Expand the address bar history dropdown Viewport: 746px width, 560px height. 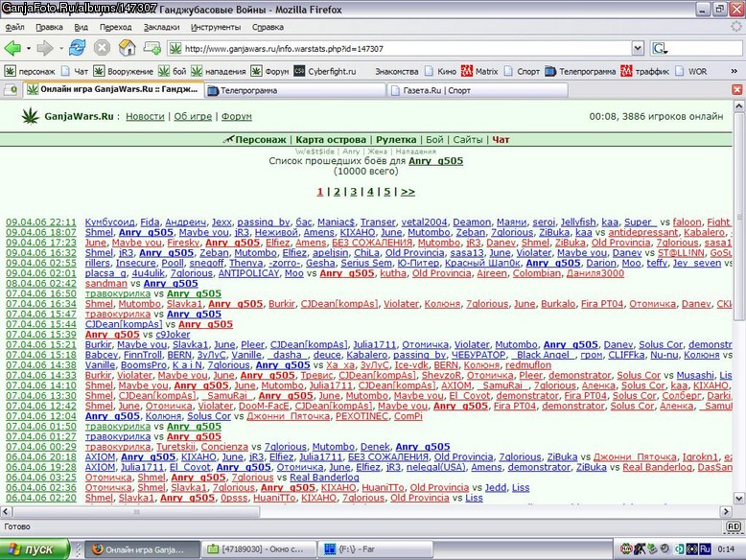click(x=638, y=48)
